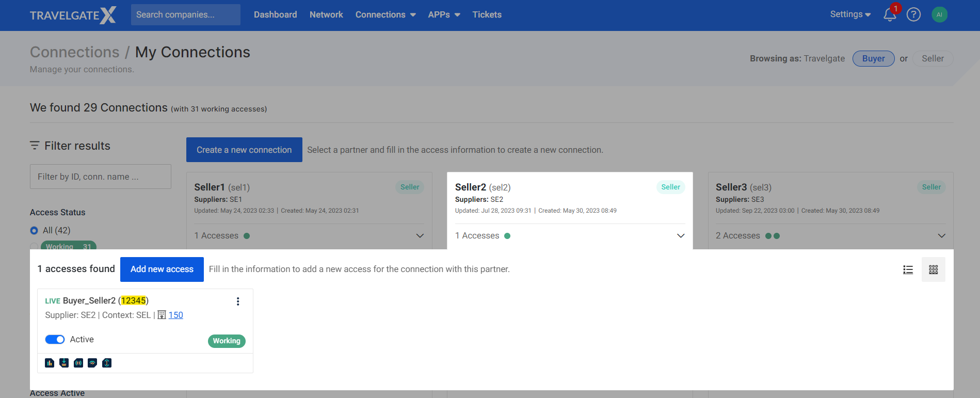Image resolution: width=980 pixels, height=398 pixels.
Task: Go to Dashboard
Action: pos(275,14)
